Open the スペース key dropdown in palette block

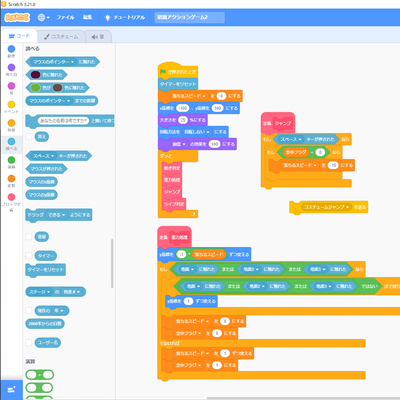point(43,156)
